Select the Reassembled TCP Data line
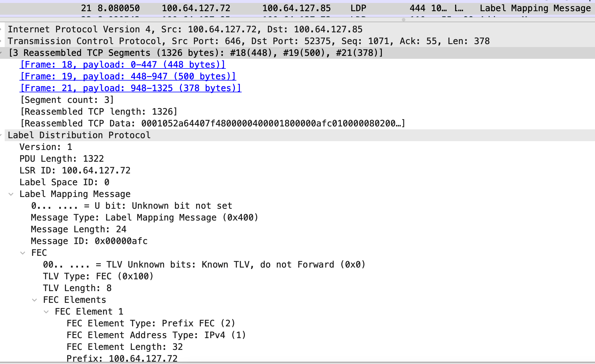 click(213, 123)
